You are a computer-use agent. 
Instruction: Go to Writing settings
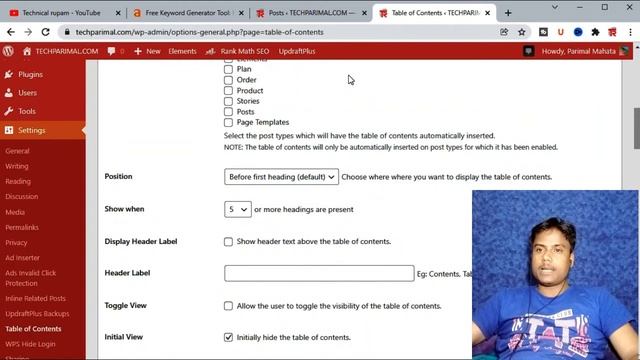pyautogui.click(x=17, y=166)
